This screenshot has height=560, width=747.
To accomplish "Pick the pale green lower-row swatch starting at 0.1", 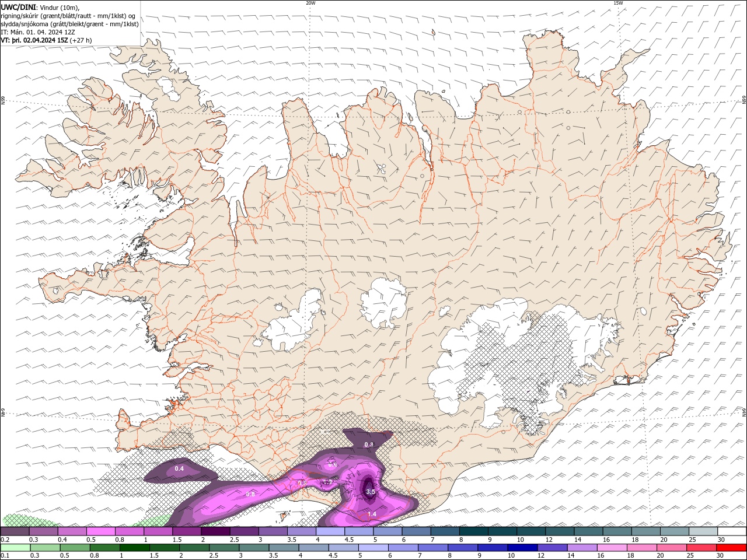I will 15,548.
